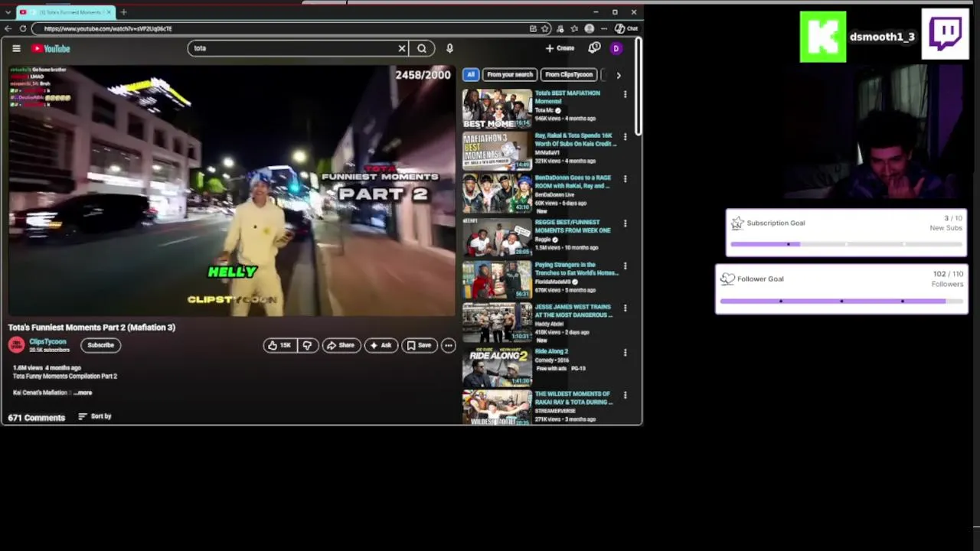
Task: Click the Follower Goal progress bar
Action: pos(841,301)
